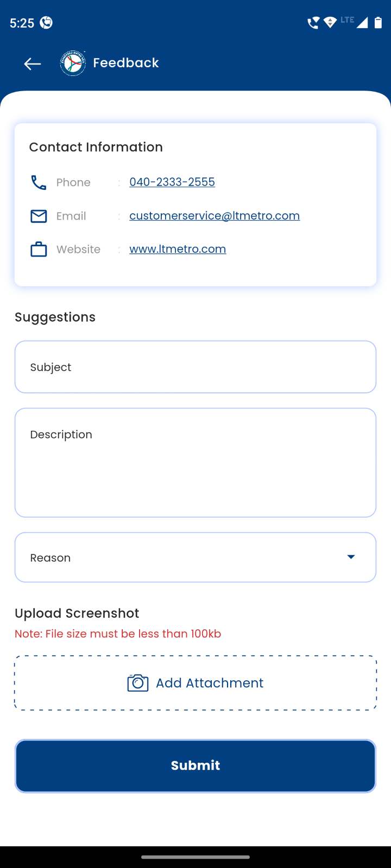Tap the website briefcase icon
Viewport: 391px width, 868px height.
[x=39, y=250]
